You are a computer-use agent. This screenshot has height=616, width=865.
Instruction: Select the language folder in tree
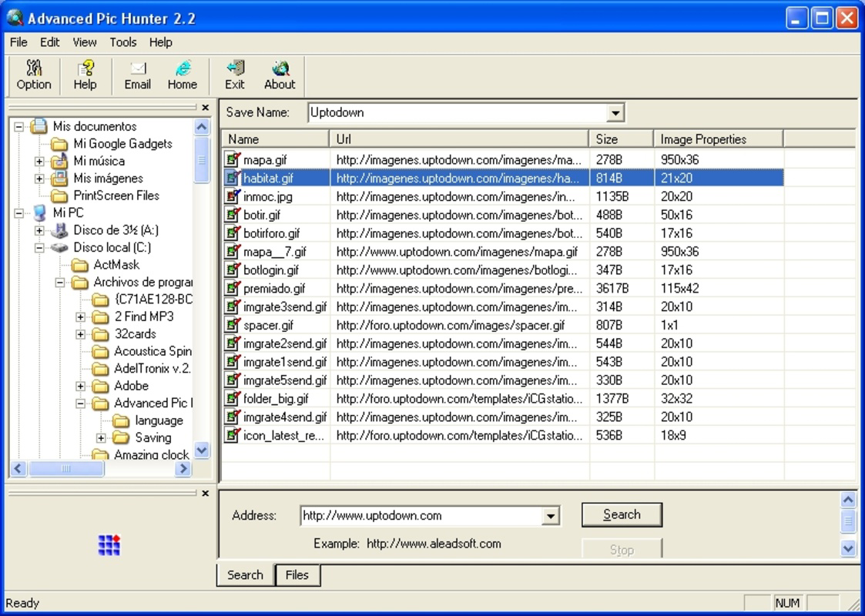(159, 420)
